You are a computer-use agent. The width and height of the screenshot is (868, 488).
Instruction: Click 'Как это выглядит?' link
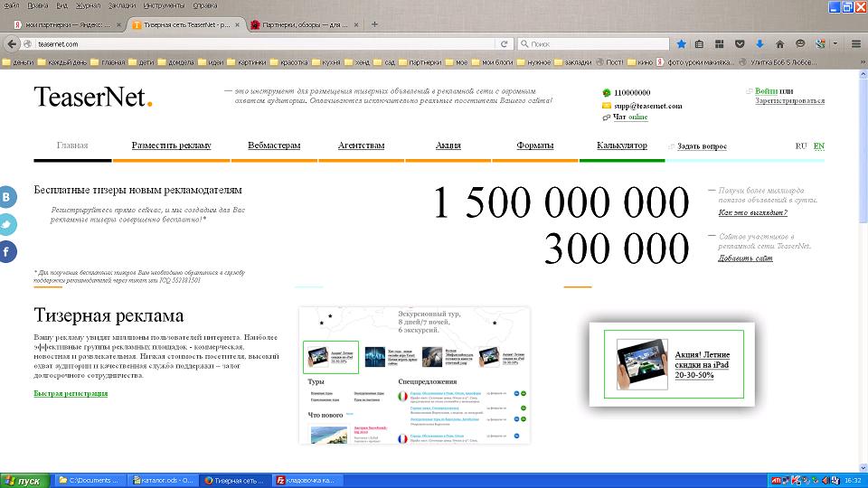(752, 212)
